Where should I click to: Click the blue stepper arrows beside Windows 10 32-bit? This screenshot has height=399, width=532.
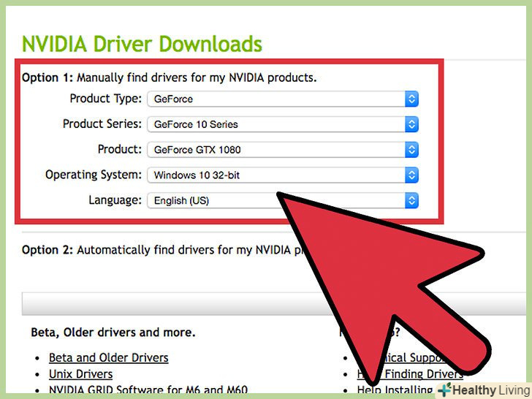[x=411, y=175]
